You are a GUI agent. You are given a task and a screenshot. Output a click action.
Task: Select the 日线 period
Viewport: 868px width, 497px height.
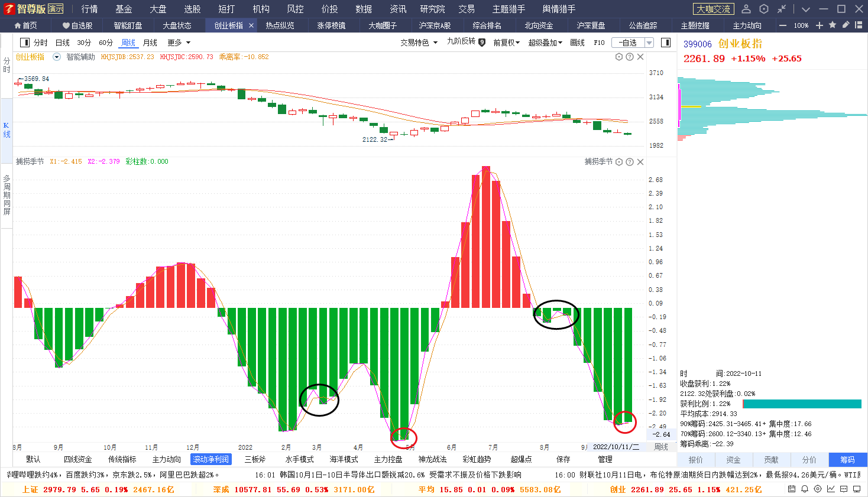coord(63,43)
